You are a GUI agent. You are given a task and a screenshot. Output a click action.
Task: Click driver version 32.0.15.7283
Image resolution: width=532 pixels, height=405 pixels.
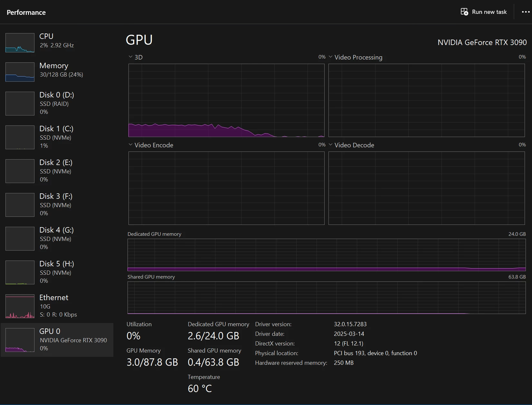point(350,324)
